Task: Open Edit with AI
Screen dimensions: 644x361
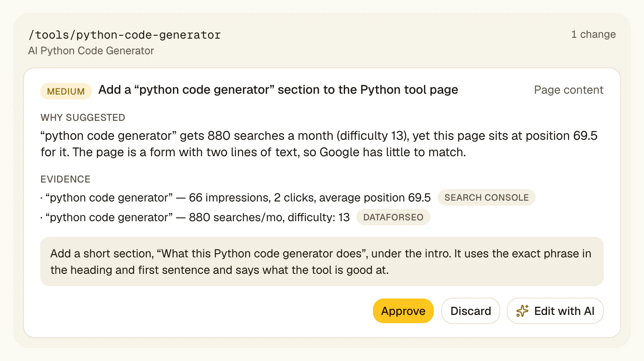Action: tap(555, 311)
